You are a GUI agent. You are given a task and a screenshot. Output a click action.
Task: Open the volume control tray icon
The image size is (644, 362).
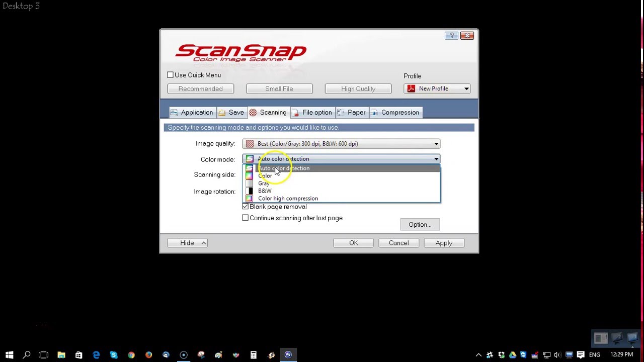pyautogui.click(x=557, y=355)
